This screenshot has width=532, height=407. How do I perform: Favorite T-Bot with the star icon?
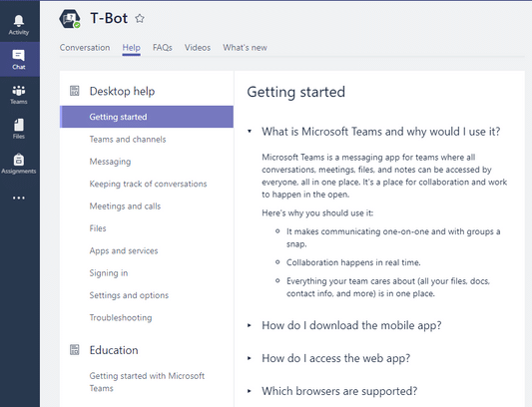click(140, 18)
